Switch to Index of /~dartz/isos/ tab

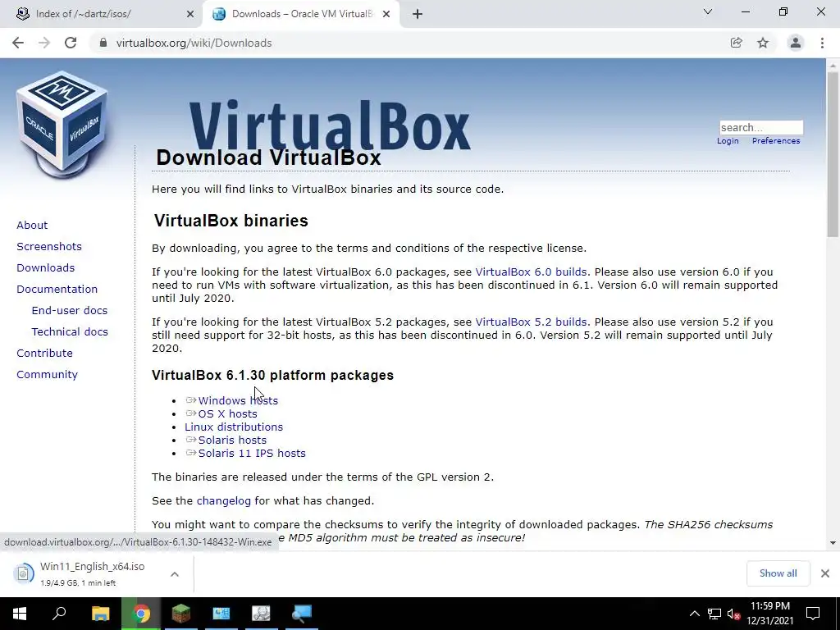click(102, 15)
